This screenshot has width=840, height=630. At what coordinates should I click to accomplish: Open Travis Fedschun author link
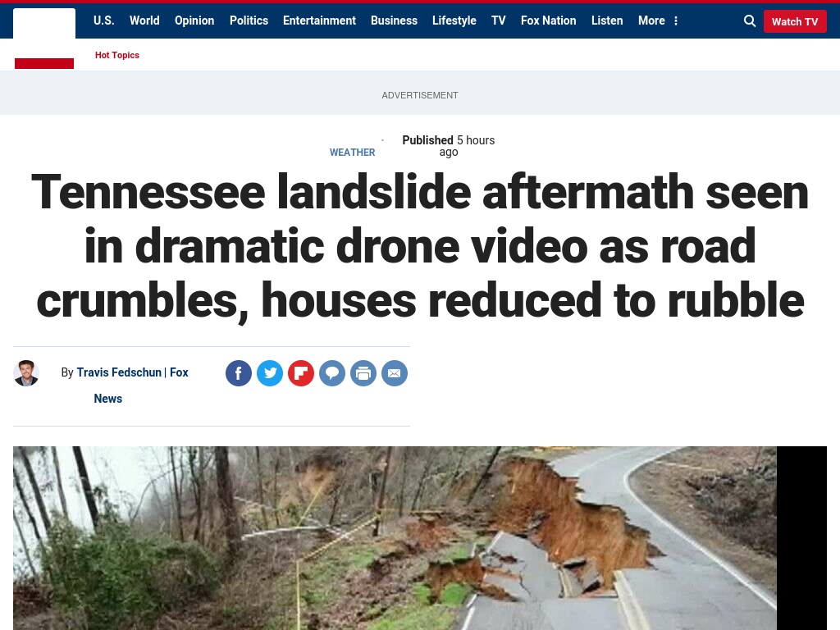click(x=119, y=372)
